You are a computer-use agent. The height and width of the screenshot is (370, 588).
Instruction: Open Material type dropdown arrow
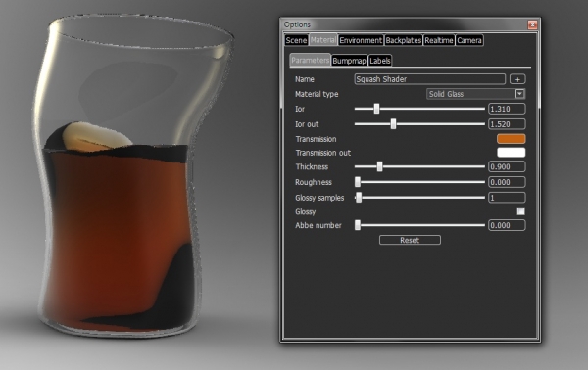(519, 94)
